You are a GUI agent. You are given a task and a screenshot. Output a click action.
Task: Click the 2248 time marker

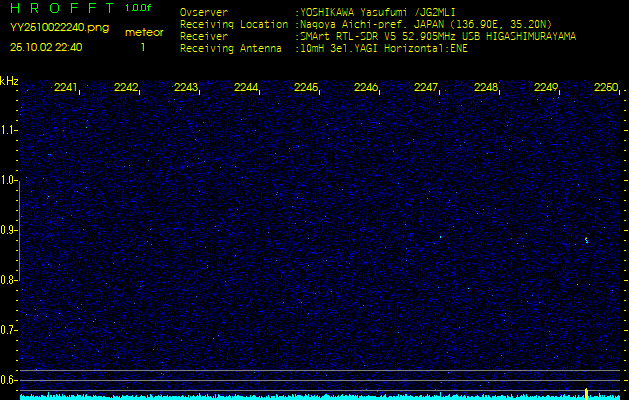(x=486, y=88)
